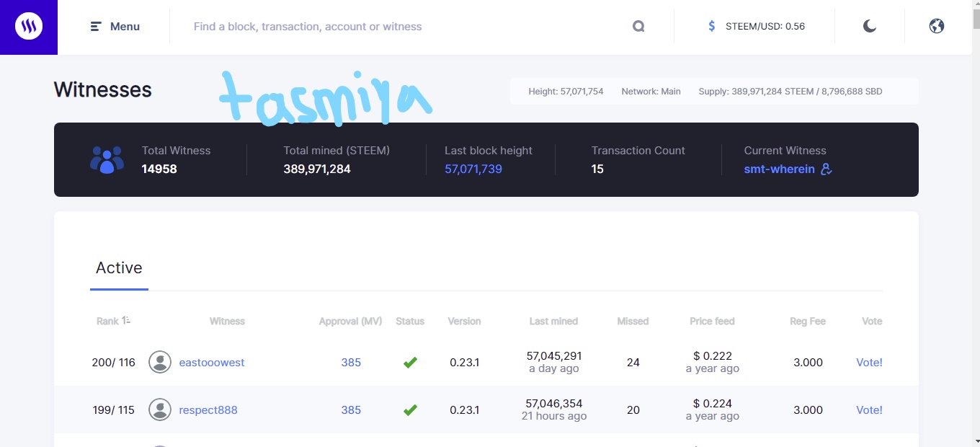980x447 pixels.
Task: Click the Vote column header
Action: pos(872,322)
